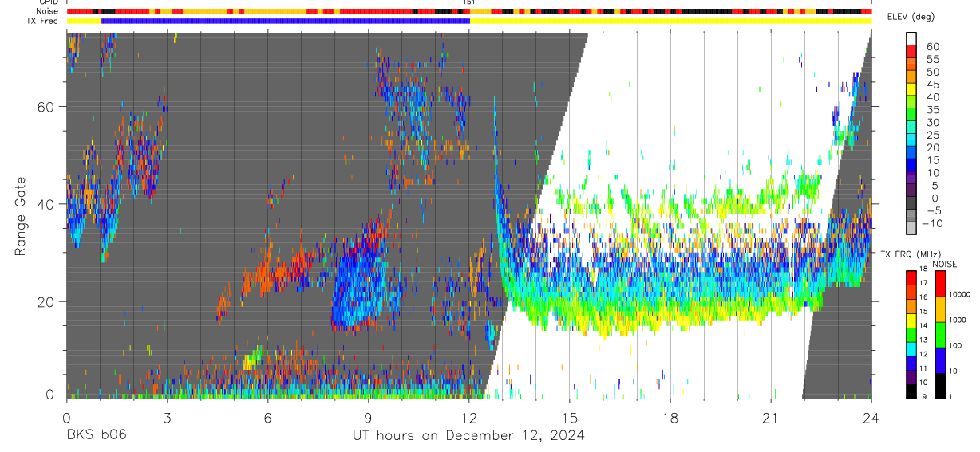Click the red segment of the ELEV colorbar
The width and height of the screenshot is (980, 452).
911,53
